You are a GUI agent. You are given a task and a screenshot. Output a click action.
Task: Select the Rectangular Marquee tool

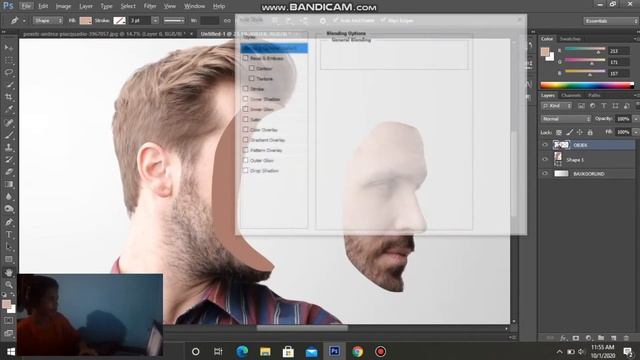9,60
